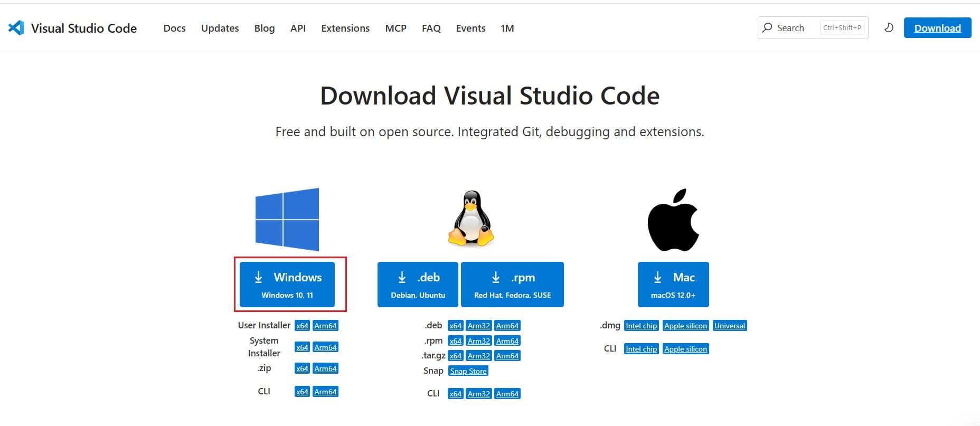
Task: Download the .rpm Red Hat, Fedora, SUSE package
Action: [512, 285]
